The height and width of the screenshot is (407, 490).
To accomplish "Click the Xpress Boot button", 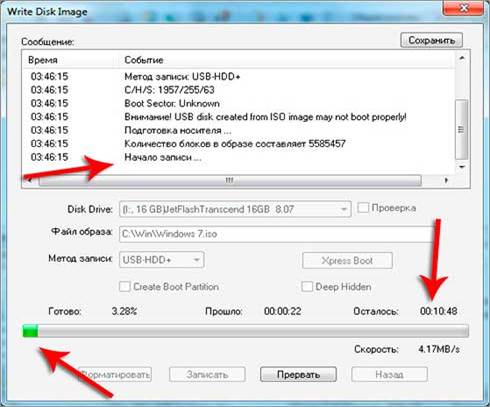I will pyautogui.click(x=347, y=260).
